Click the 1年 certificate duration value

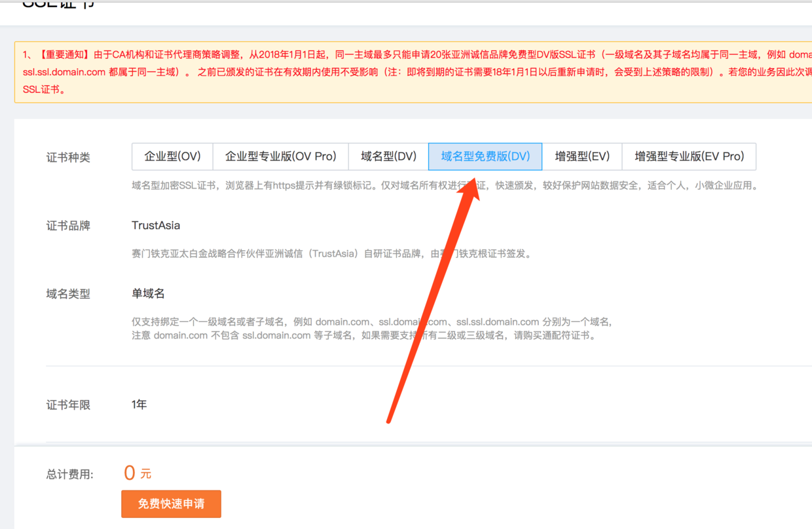click(x=139, y=405)
